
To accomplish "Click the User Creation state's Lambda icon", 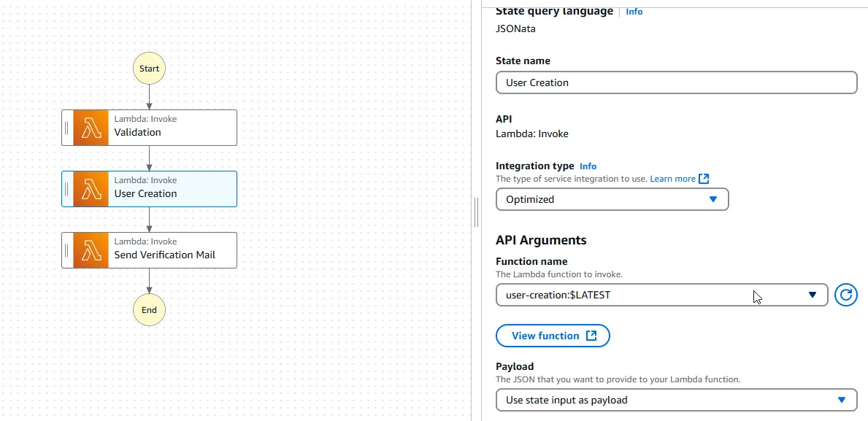I will click(91, 189).
